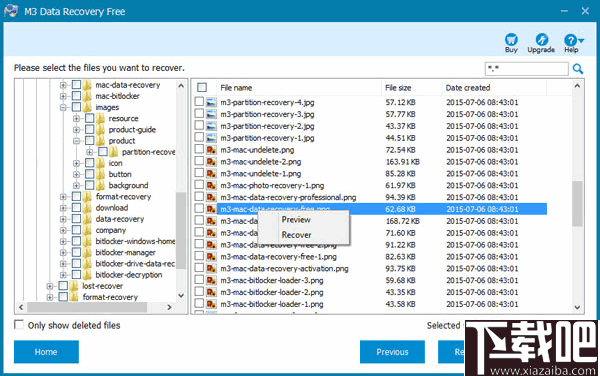Click png icon of m3-mac-bitlocker-loader-2.png
The image size is (600, 376).
point(211,292)
